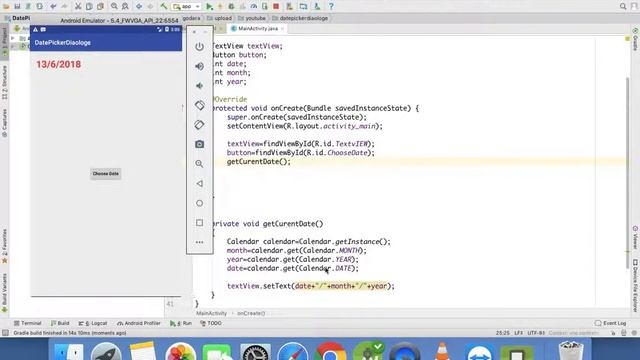The width and height of the screenshot is (640, 360).
Task: Open the TODO tool window
Action: coord(211,323)
